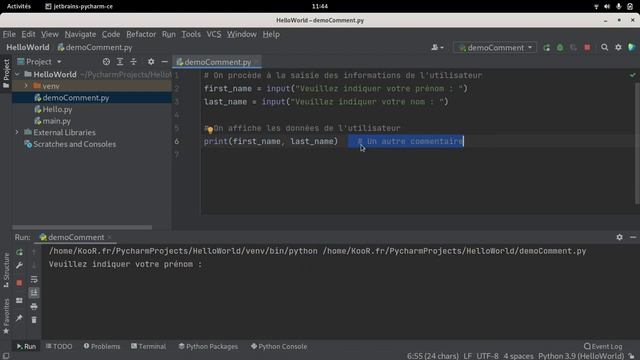Toggle the Project side tool window button
The width and height of the screenshot is (640, 360).
(6, 73)
